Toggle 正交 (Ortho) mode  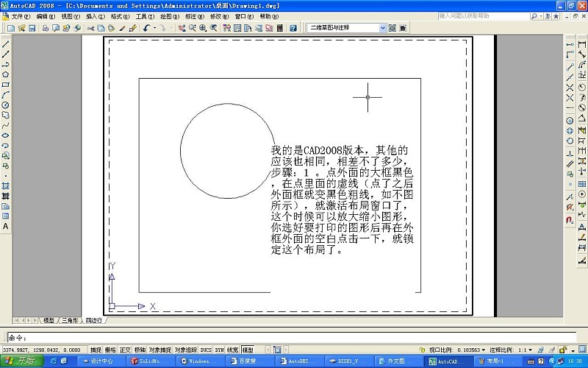pos(125,350)
